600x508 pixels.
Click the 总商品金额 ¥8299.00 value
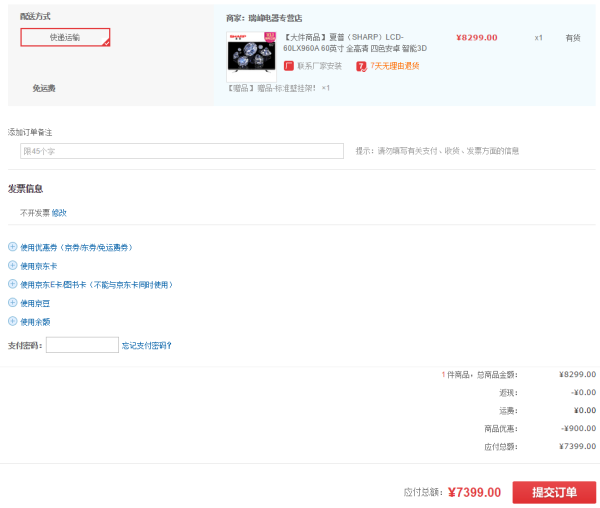pos(577,374)
